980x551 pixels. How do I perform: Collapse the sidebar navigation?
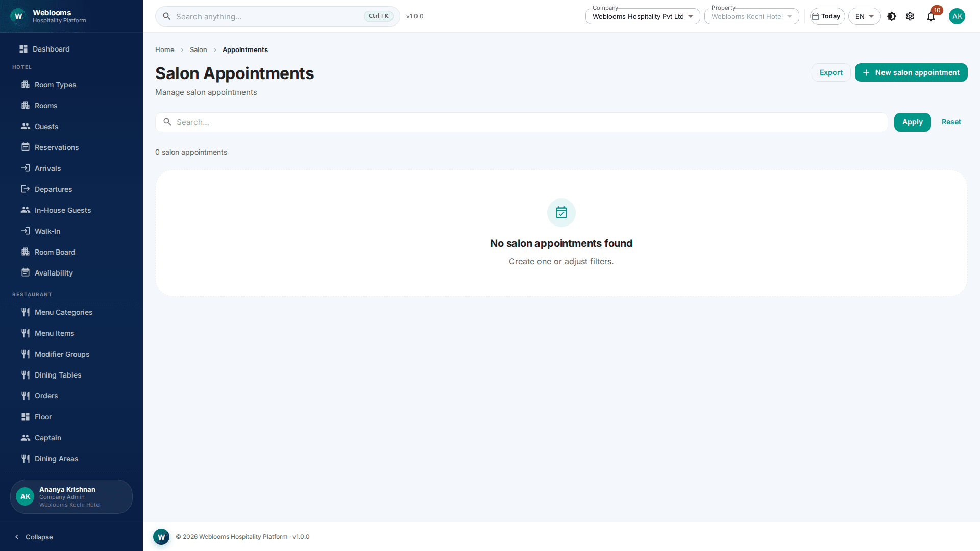[x=34, y=537]
